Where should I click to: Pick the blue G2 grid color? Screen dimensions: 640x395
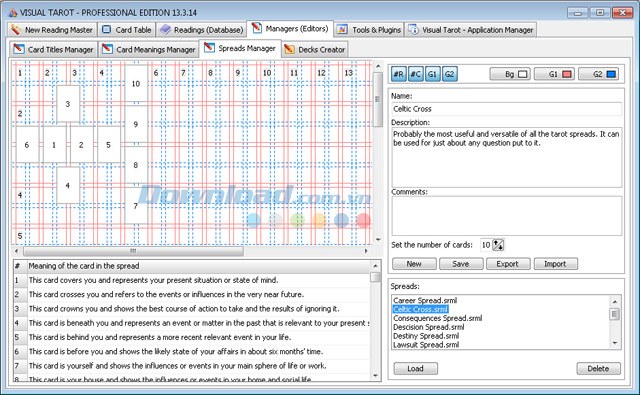click(598, 74)
